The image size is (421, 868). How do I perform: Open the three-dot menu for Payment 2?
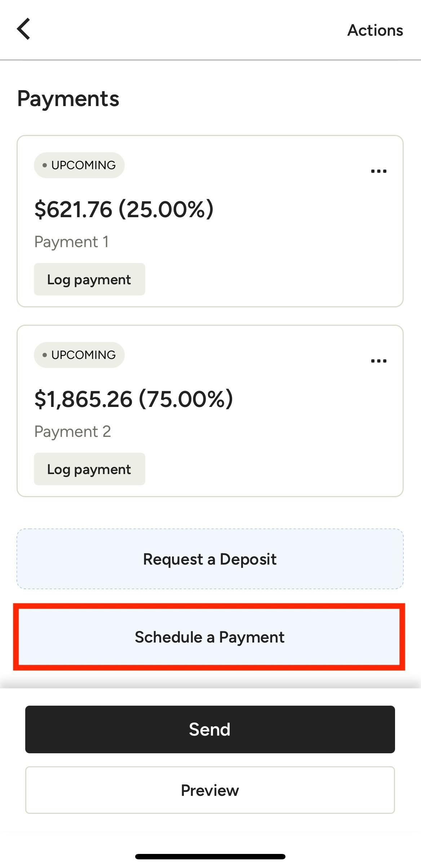378,361
